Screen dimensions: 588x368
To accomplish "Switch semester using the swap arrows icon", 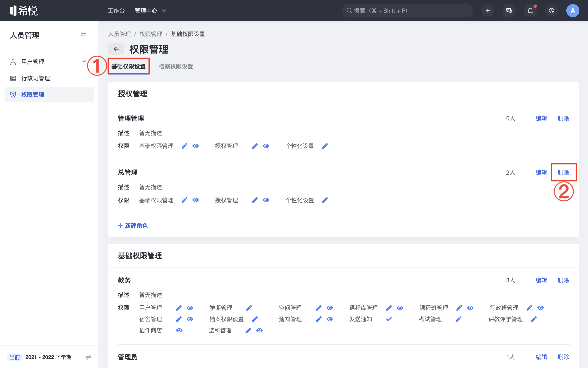I will (x=88, y=357).
